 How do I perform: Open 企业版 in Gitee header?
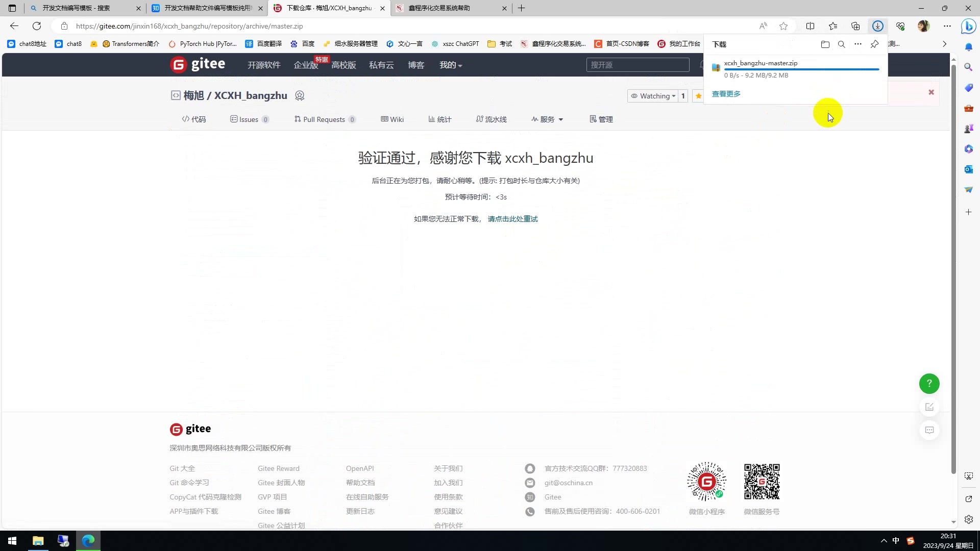tap(306, 65)
